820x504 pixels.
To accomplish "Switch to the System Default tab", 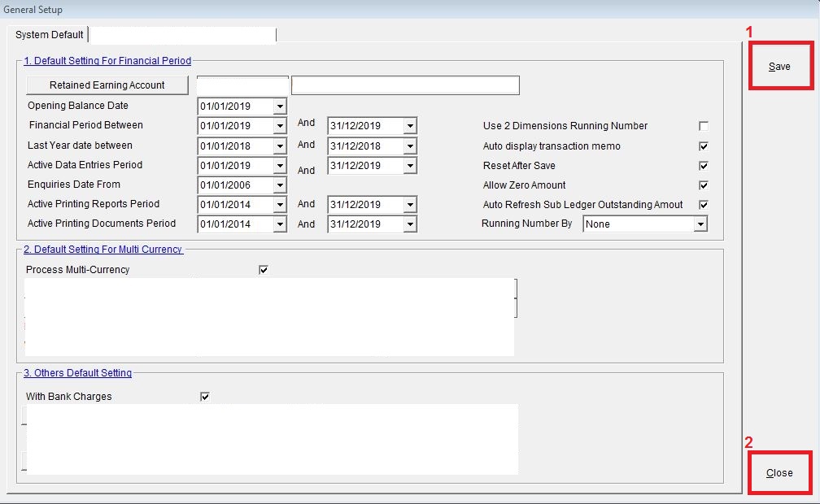I will [x=50, y=35].
